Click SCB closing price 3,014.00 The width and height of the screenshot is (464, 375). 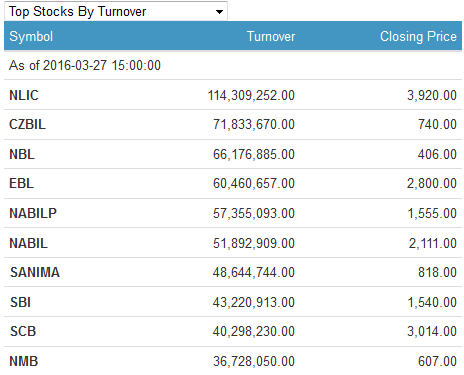click(x=432, y=331)
